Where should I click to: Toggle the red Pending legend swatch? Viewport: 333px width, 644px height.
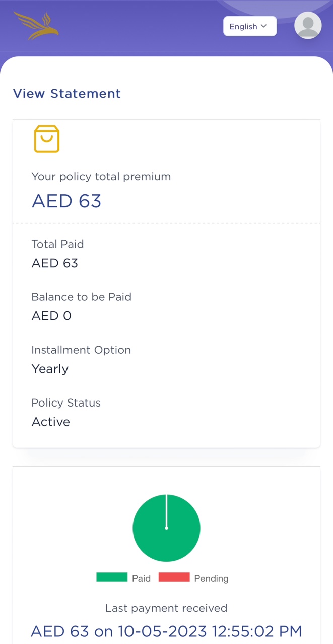[x=174, y=577]
